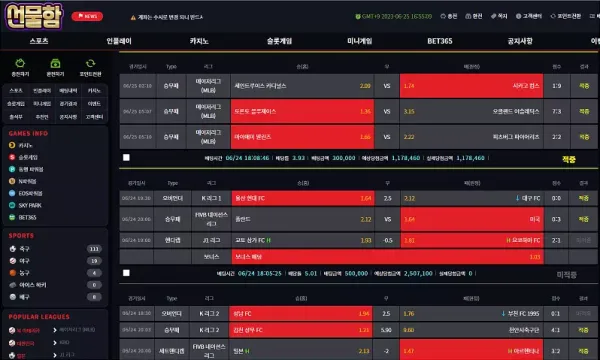This screenshot has width=600, height=360.
Task: Tick the checkbox of the 500,000 bet slip
Action: click(126, 273)
